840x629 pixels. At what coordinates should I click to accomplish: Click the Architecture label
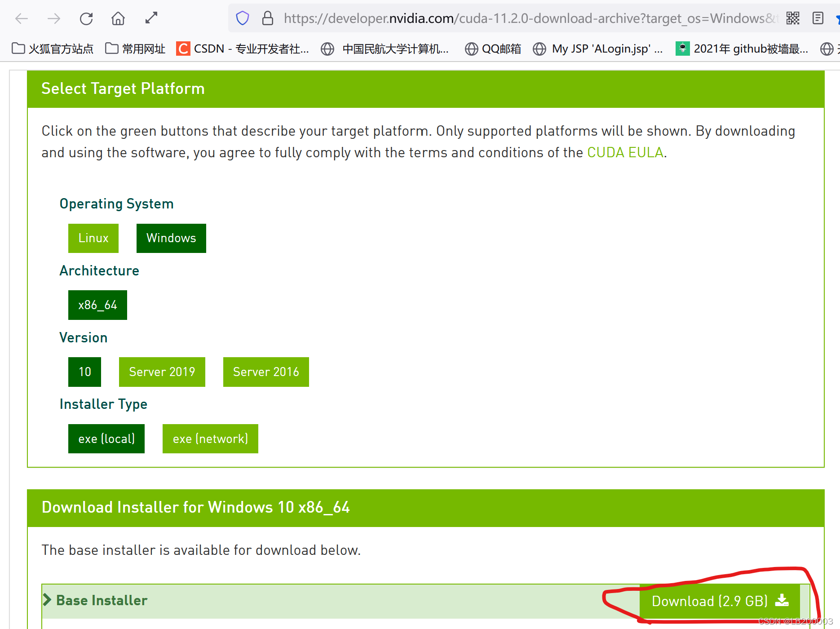pyautogui.click(x=99, y=270)
